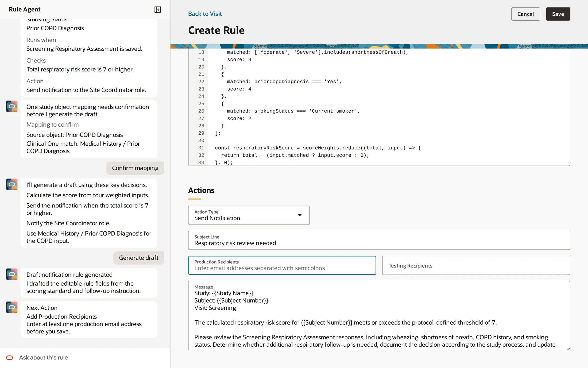Click code line 22 priorCopdDiagnosis match

coord(284,82)
